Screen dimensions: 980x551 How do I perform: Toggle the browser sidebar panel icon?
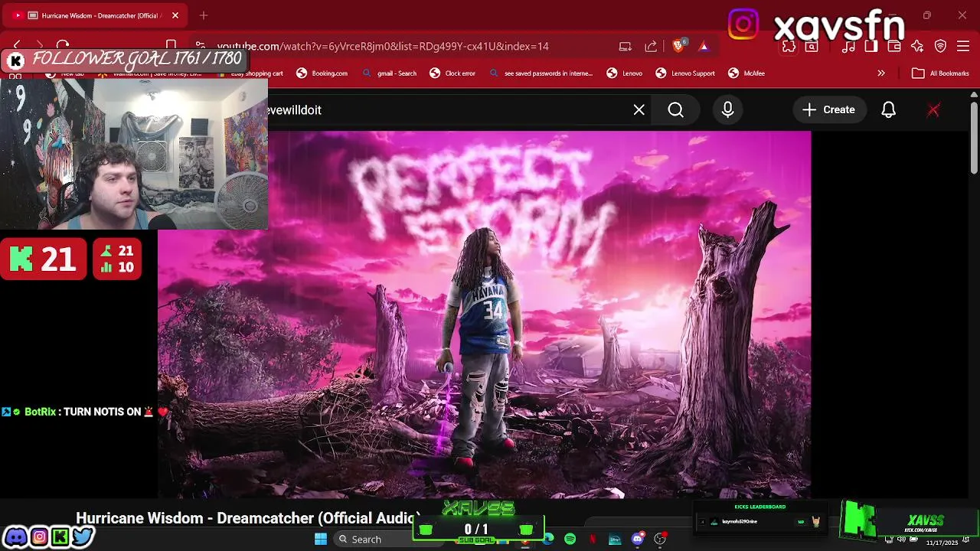(x=871, y=46)
